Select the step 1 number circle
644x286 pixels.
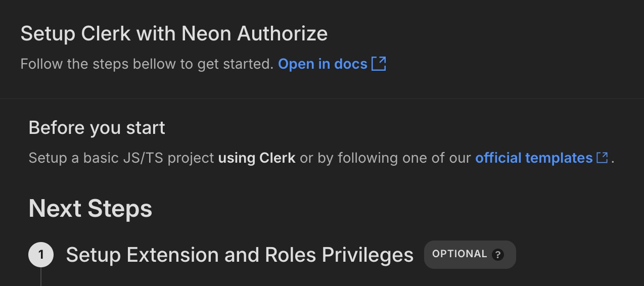click(x=41, y=255)
